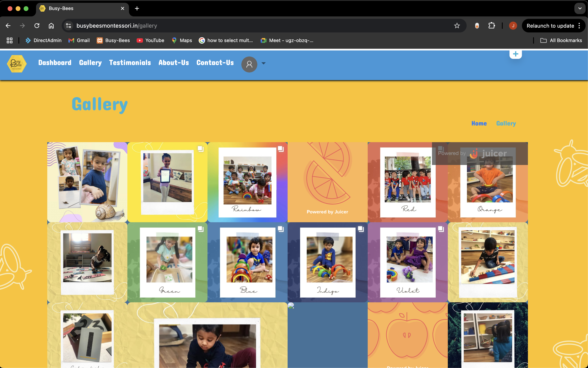Open the apps grid in bookmarks bar
The width and height of the screenshot is (588, 368).
(x=9, y=40)
